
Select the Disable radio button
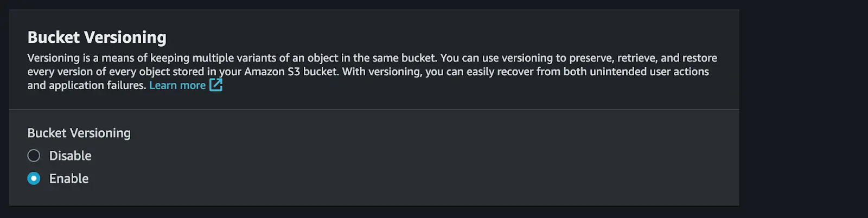tap(34, 156)
